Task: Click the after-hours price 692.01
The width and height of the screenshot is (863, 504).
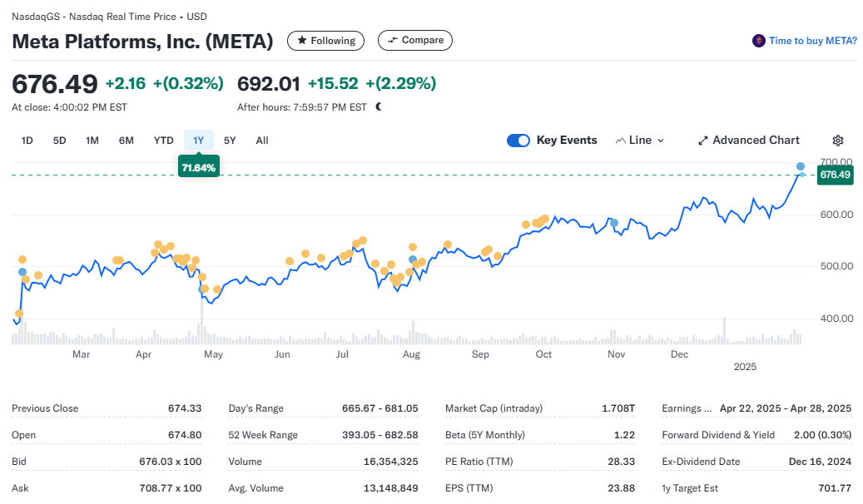Action: [269, 84]
